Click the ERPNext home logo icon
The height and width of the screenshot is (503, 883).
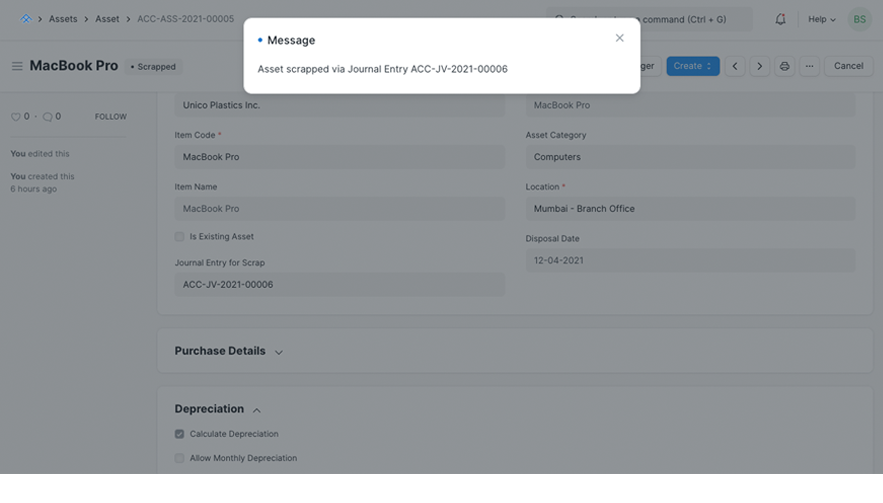(x=25, y=19)
